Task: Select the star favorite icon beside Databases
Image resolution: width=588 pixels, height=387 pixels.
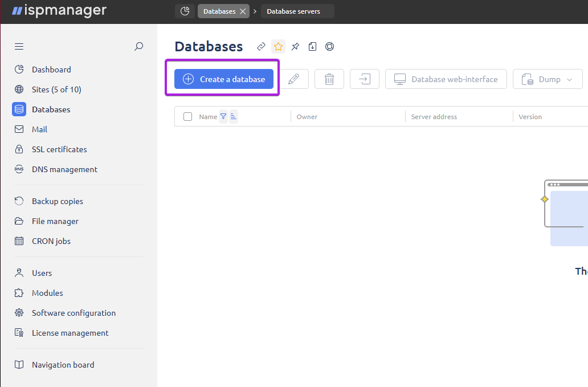Action: coord(278,46)
